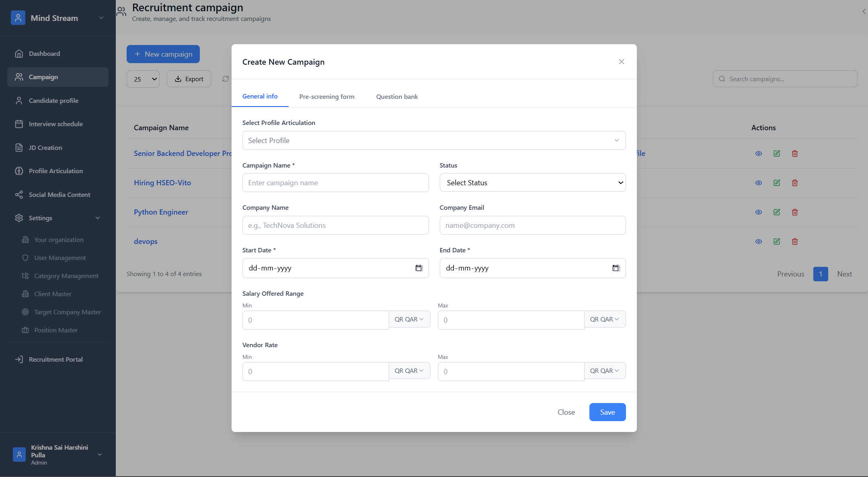The height and width of the screenshot is (477, 868).
Task: Click the Save button
Action: point(607,412)
